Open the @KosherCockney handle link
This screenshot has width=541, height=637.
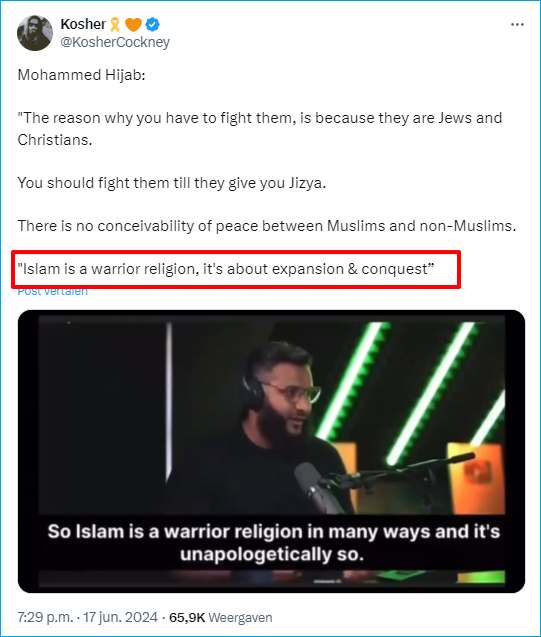(115, 42)
